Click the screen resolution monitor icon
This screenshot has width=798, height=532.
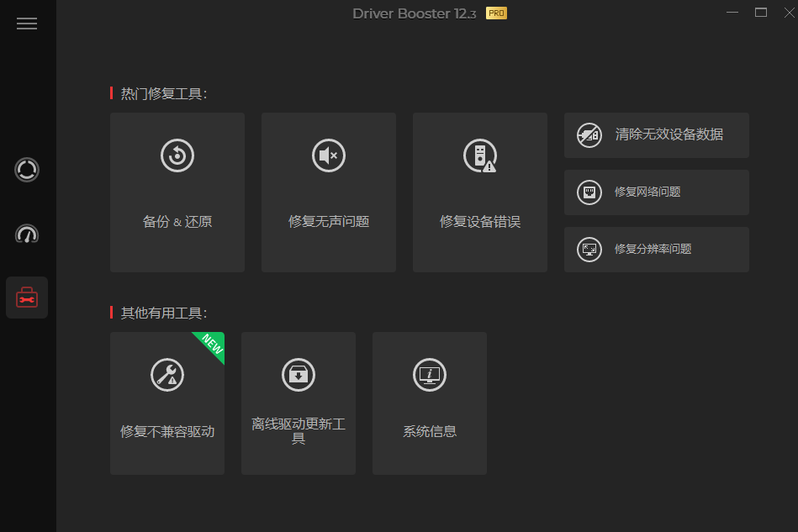(589, 250)
